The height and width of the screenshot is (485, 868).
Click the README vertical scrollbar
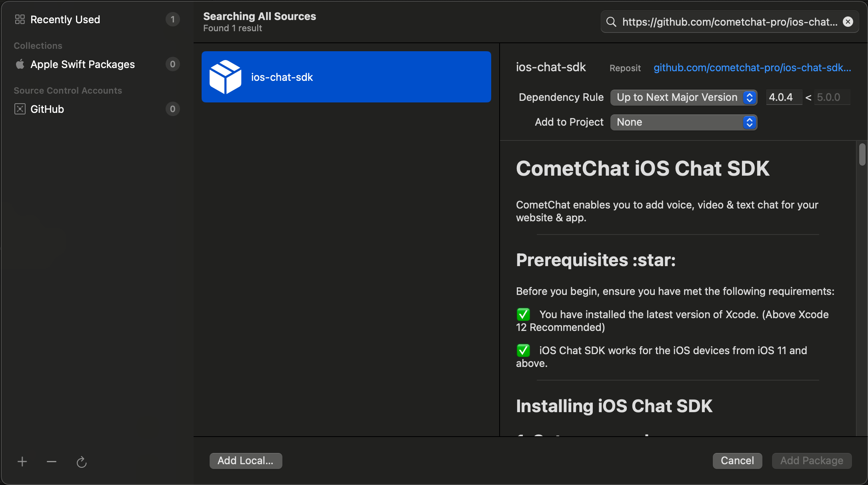tap(862, 154)
